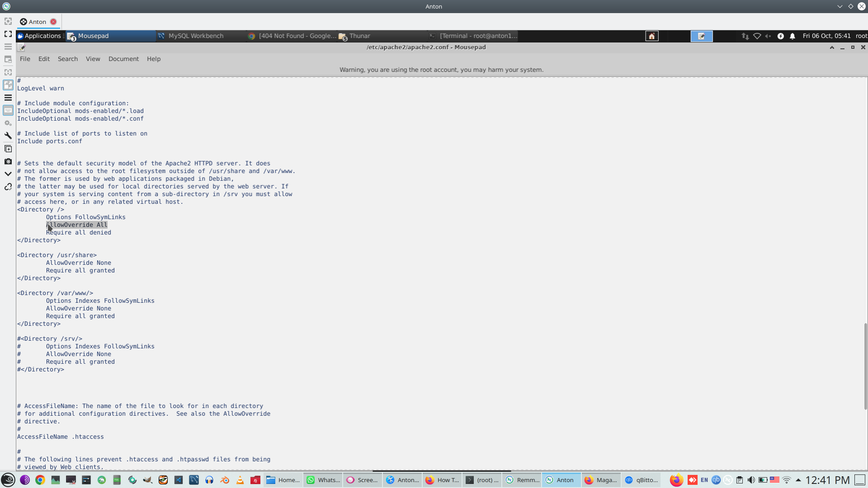
Task: Toggle muted volume icon in remote panel
Action: pyautogui.click(x=768, y=36)
